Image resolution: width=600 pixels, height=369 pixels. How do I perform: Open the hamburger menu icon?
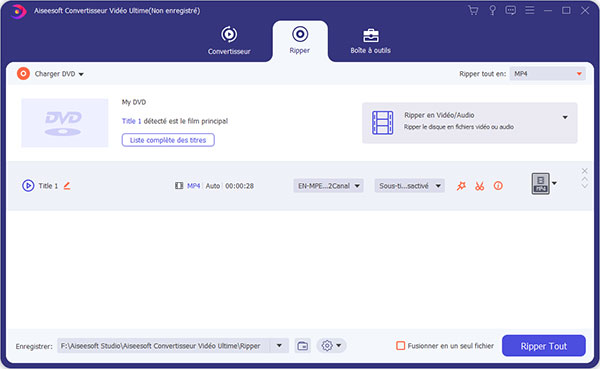pos(530,10)
